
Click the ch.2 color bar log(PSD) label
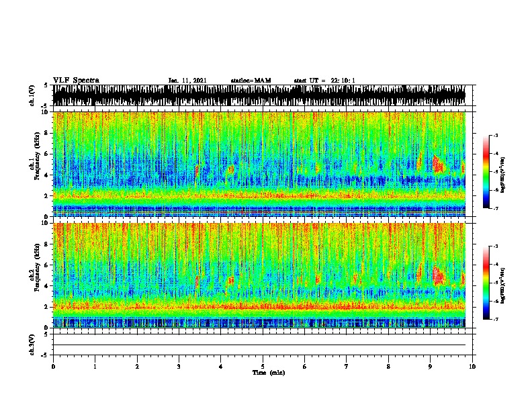503,285
